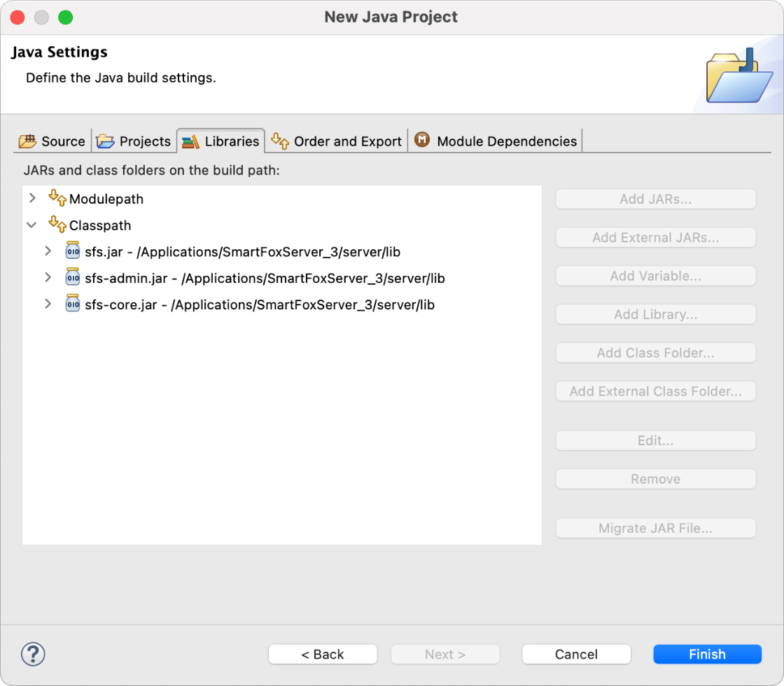Click the Java Settings folder banner icon
This screenshot has width=784, height=686.
coord(734,76)
